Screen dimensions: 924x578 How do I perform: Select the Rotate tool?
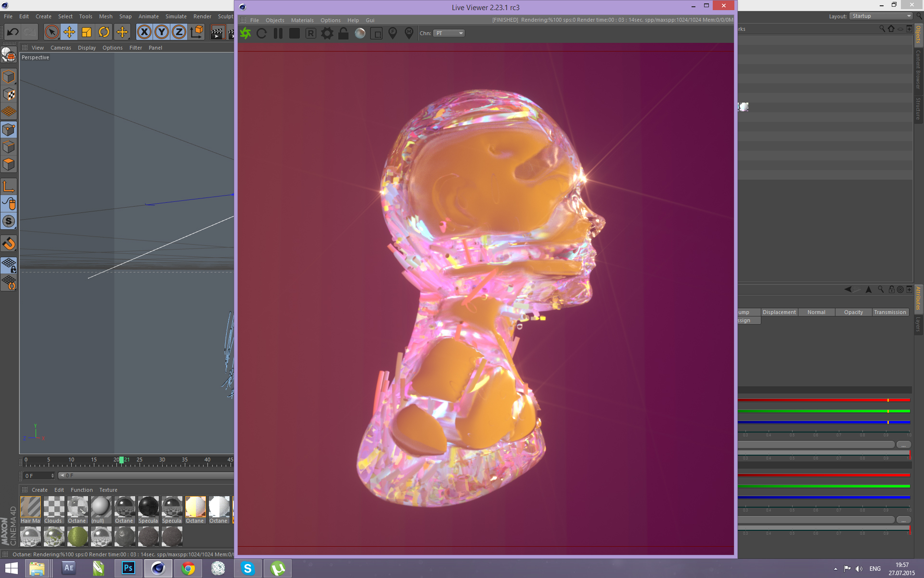[104, 32]
